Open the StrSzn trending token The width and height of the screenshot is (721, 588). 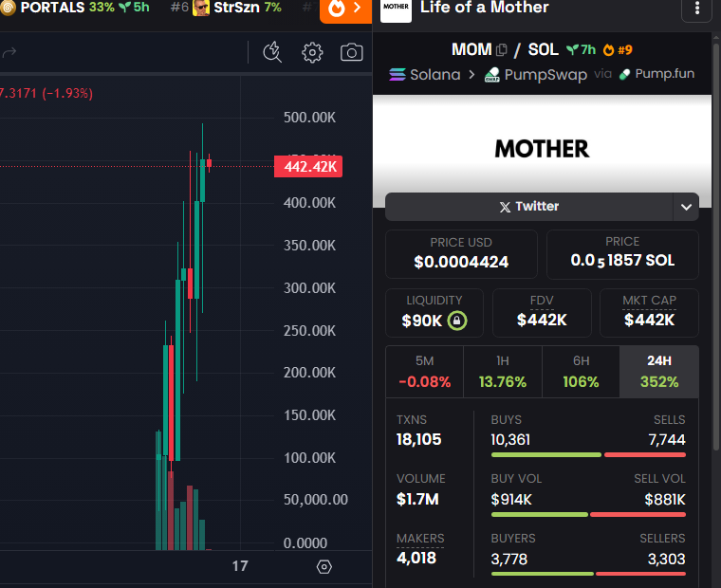[226, 8]
